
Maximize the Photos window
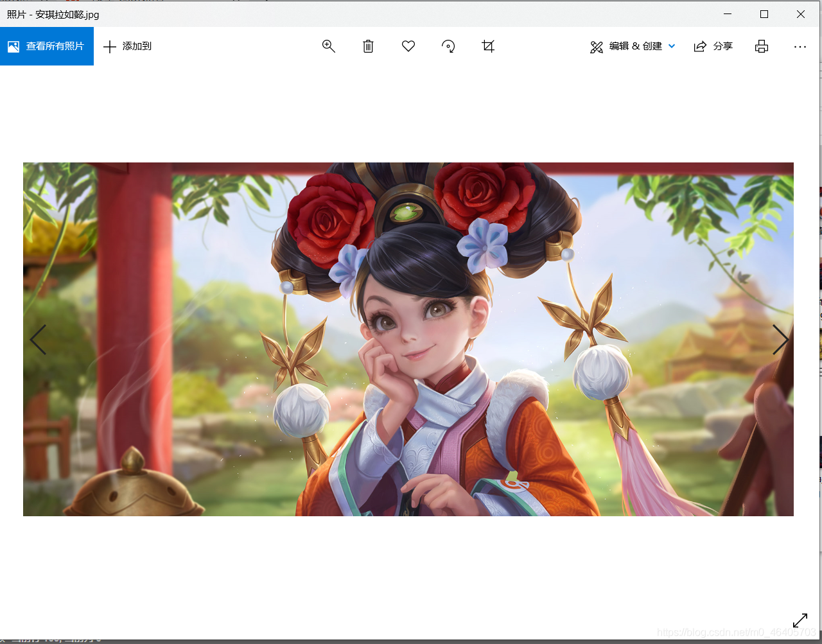(x=764, y=13)
